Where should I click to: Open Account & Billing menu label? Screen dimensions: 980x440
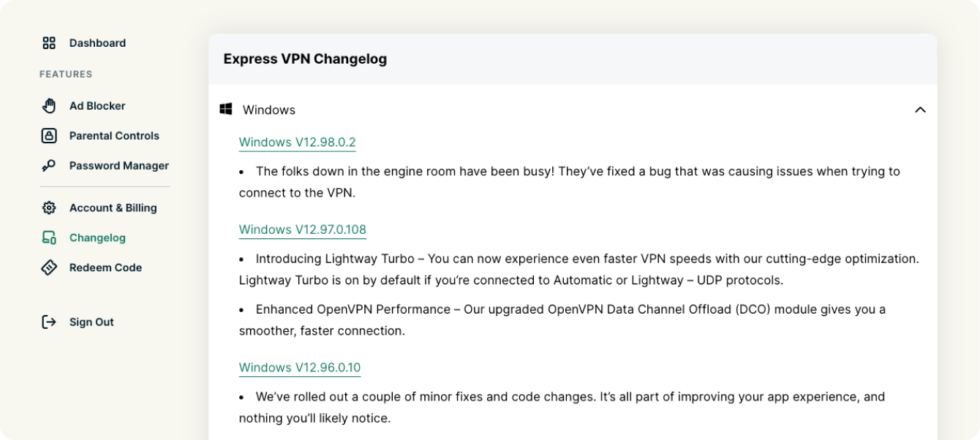[x=113, y=208]
